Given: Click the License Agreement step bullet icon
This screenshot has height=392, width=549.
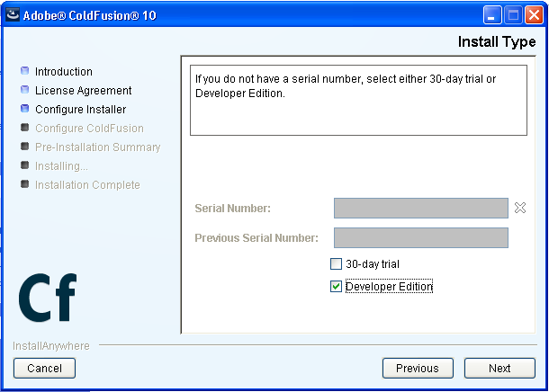Looking at the screenshot, I should point(24,90).
